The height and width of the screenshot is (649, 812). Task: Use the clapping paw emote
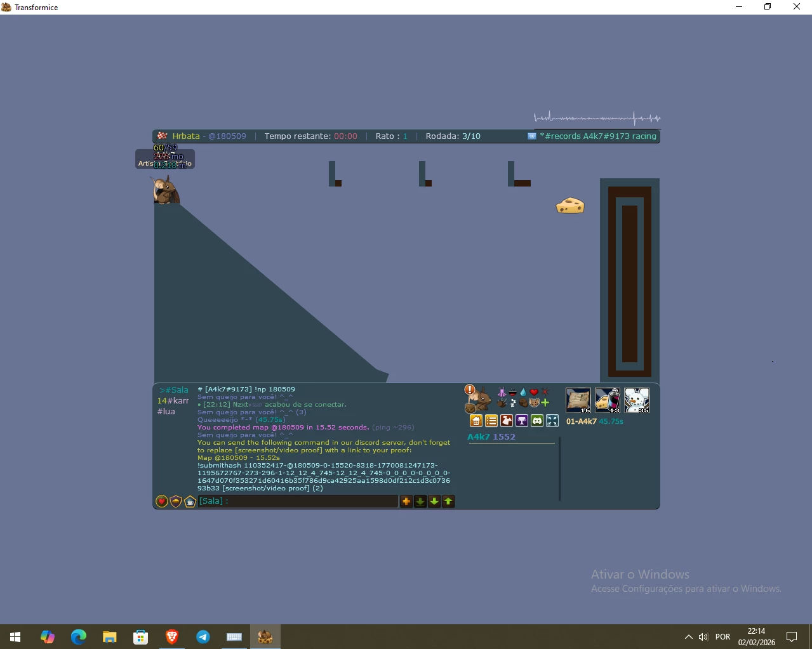tap(502, 403)
